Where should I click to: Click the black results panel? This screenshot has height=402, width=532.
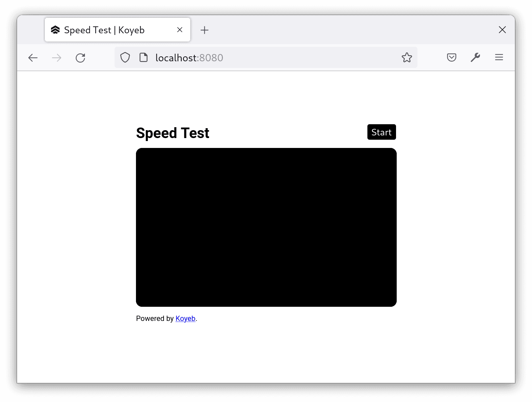266,227
